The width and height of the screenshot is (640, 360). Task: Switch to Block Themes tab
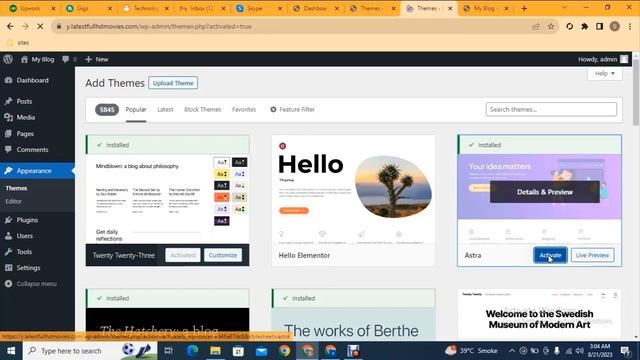[202, 109]
